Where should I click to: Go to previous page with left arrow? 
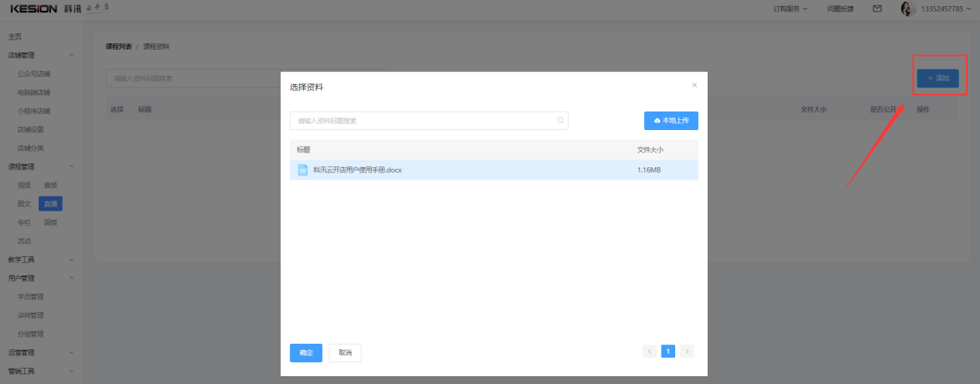pos(650,351)
